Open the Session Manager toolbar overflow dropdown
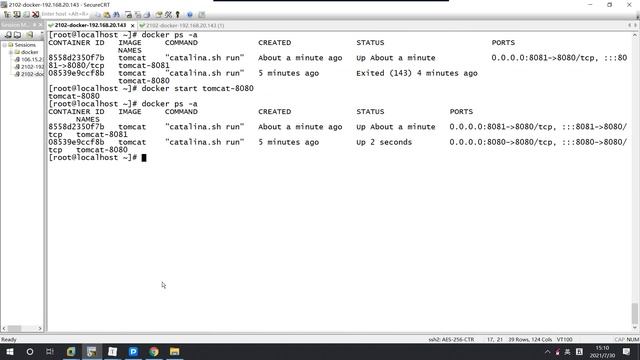The image size is (640, 360). [41, 34]
